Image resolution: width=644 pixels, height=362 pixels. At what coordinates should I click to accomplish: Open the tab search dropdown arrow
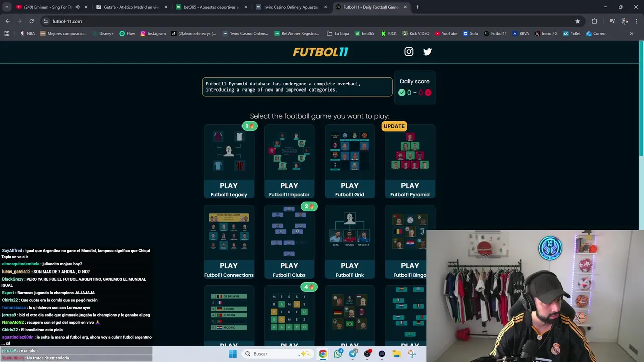7,7
